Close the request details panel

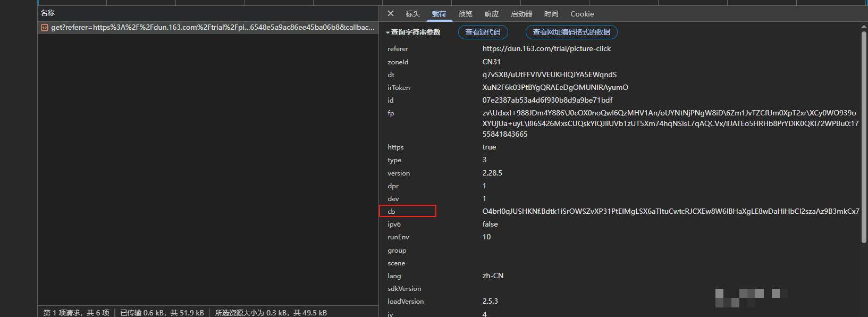point(391,14)
